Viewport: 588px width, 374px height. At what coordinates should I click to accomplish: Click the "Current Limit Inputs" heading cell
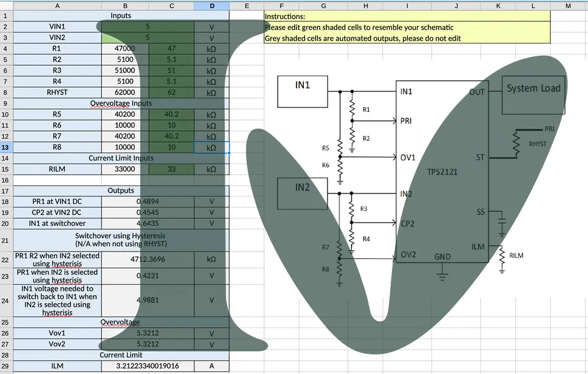pyautogui.click(x=121, y=158)
